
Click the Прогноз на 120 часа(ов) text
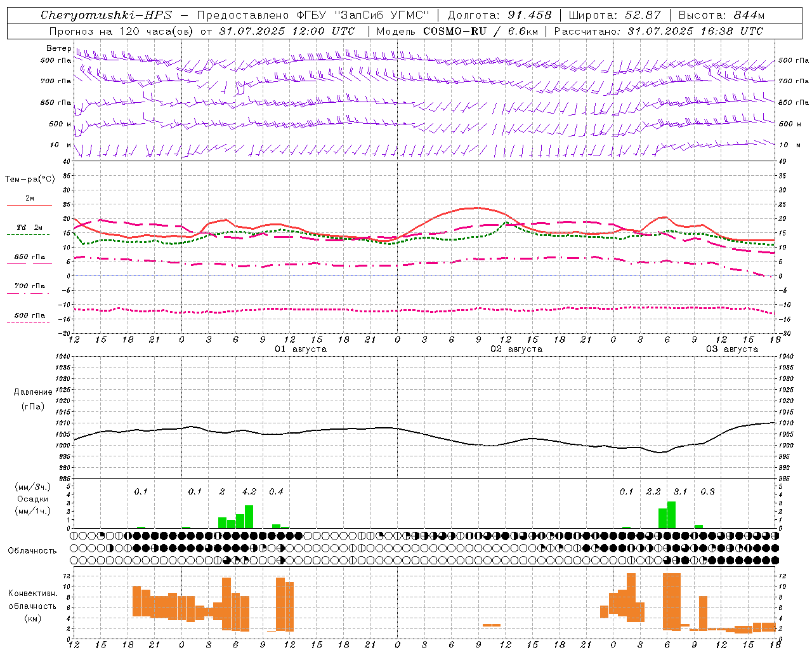(122, 31)
